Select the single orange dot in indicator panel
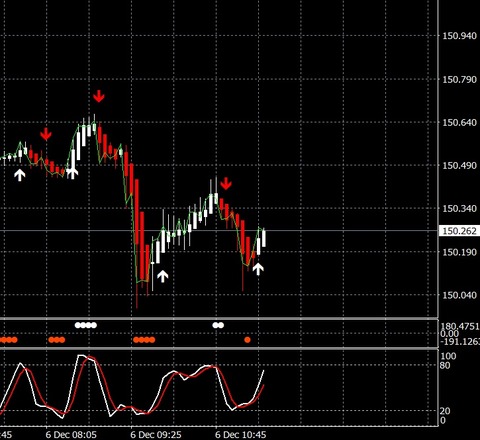480x440 pixels. tap(247, 340)
